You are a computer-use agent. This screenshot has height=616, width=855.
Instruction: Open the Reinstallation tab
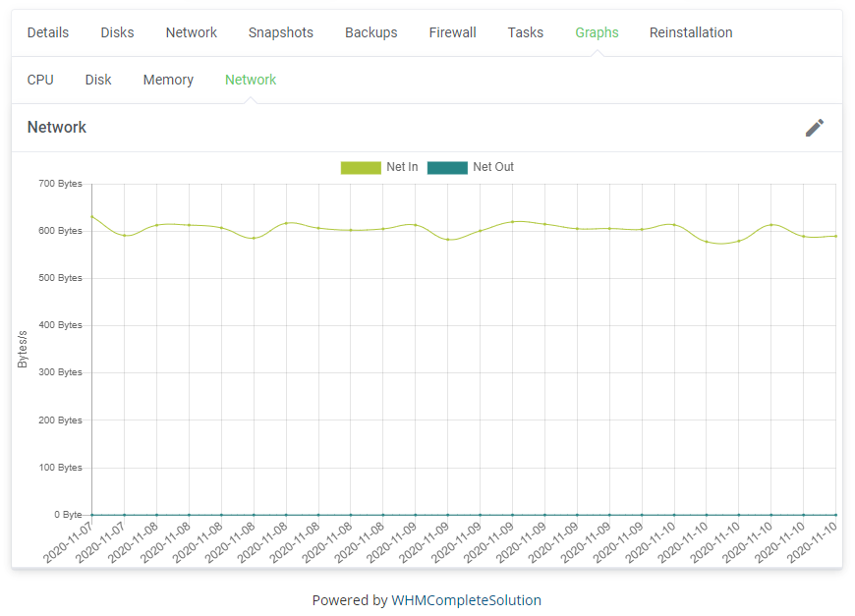(x=690, y=32)
